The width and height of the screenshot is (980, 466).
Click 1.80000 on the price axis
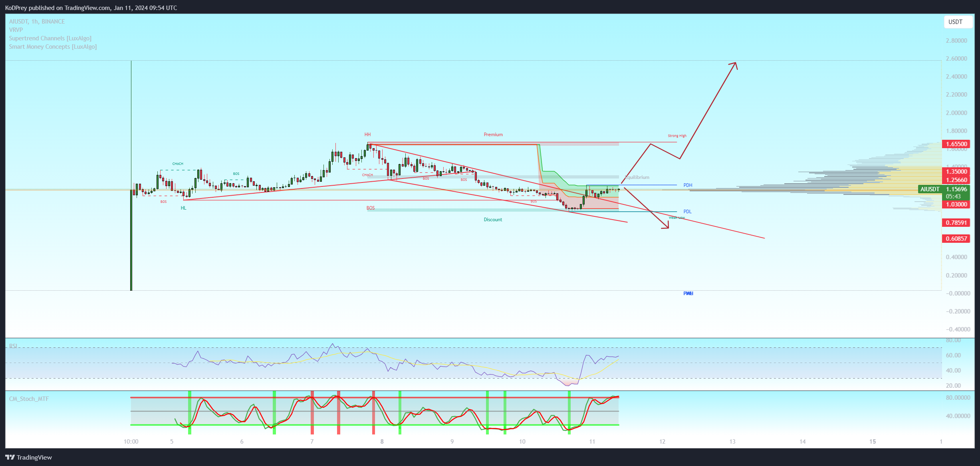(x=956, y=131)
